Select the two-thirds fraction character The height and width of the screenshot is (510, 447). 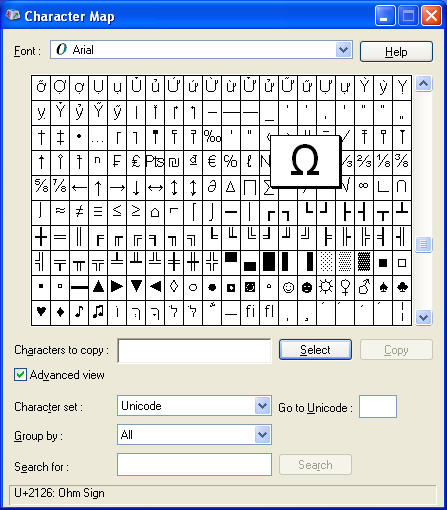coord(364,163)
